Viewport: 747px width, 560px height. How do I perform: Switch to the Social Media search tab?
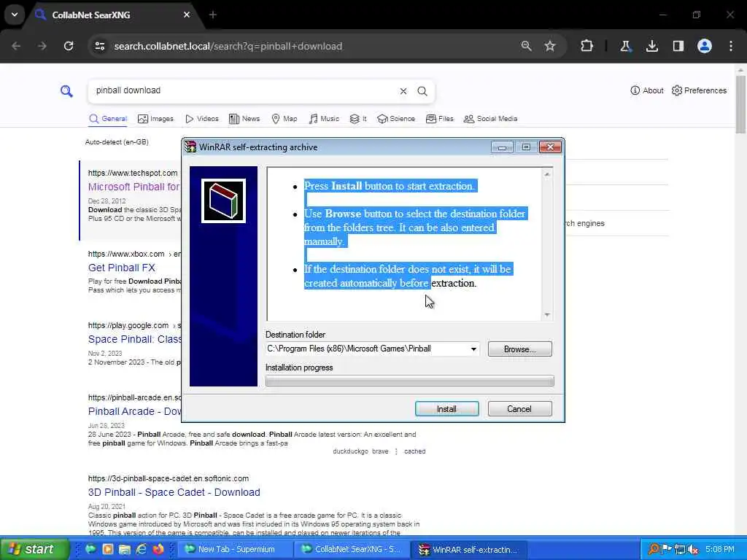[x=491, y=119]
